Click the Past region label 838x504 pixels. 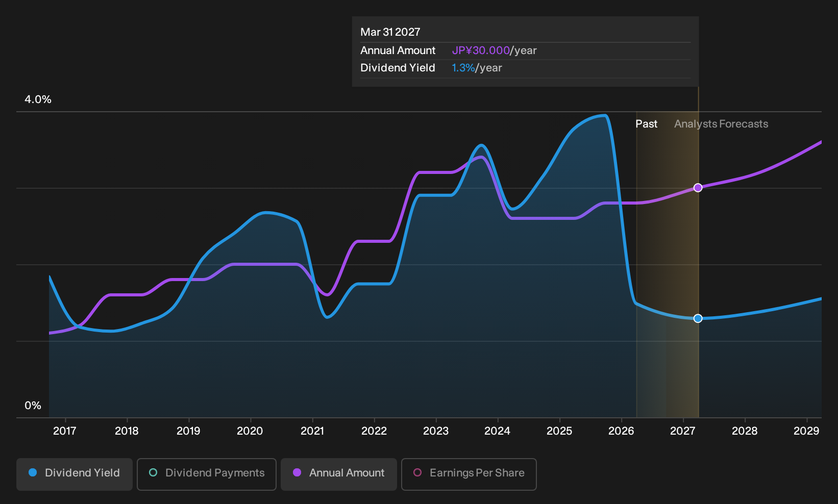646,124
